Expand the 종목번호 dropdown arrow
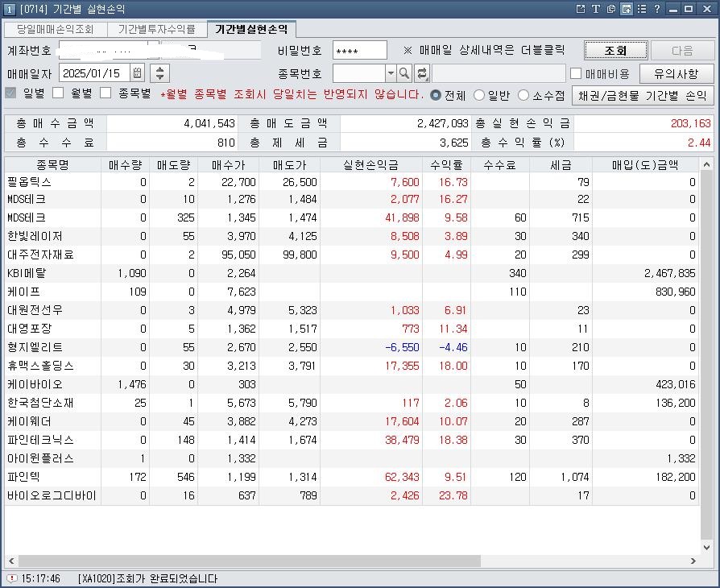The height and width of the screenshot is (588, 720). click(391, 73)
